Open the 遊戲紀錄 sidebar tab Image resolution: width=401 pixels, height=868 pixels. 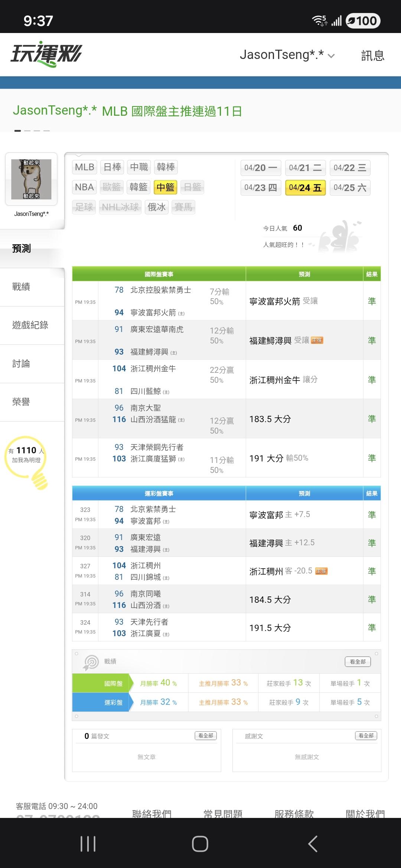(30, 325)
